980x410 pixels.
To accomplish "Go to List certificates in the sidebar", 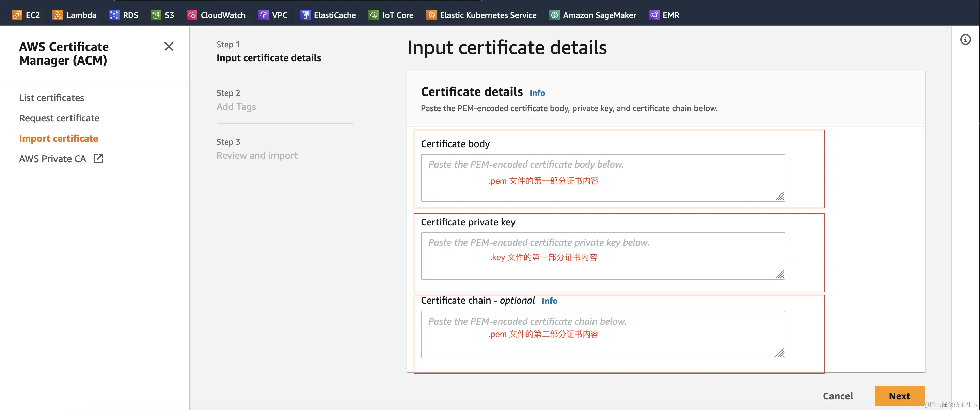I will coord(51,98).
